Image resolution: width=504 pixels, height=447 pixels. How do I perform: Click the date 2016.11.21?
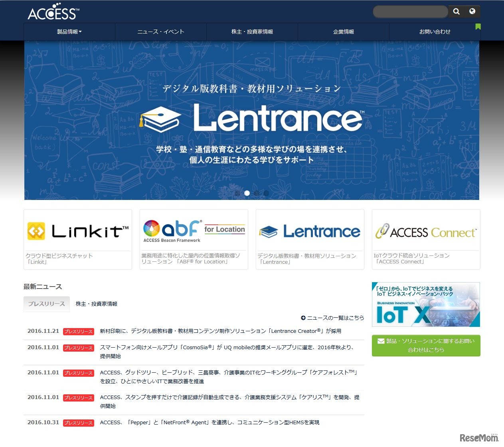coord(43,331)
